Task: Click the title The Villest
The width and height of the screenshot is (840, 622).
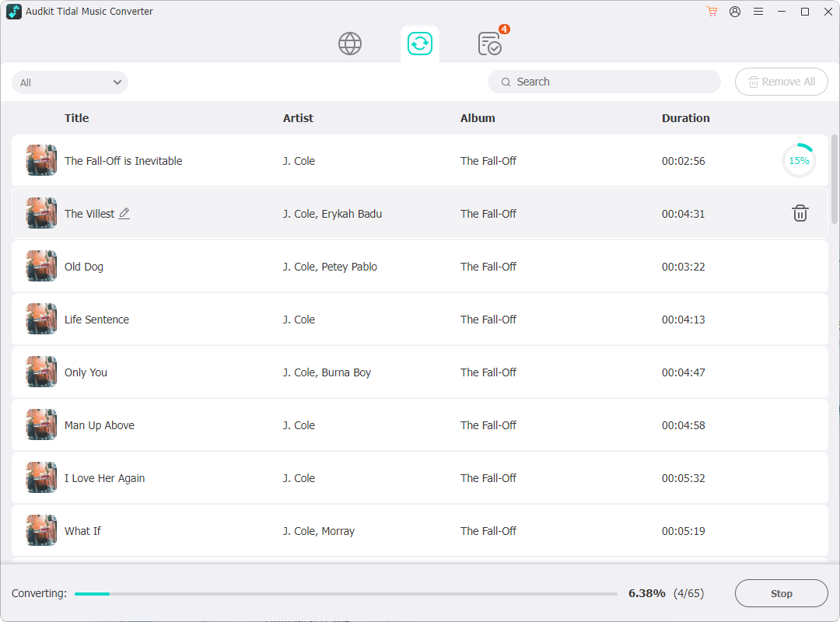Action: (89, 214)
